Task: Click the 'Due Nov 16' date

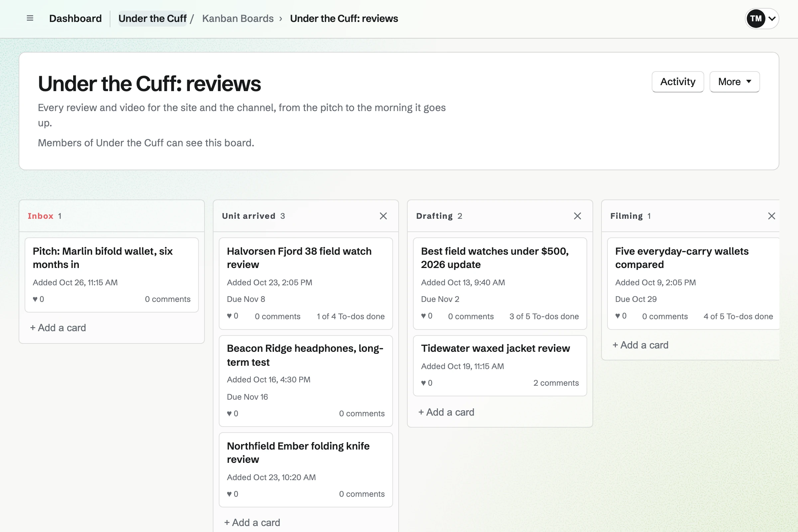Action: 247,397
